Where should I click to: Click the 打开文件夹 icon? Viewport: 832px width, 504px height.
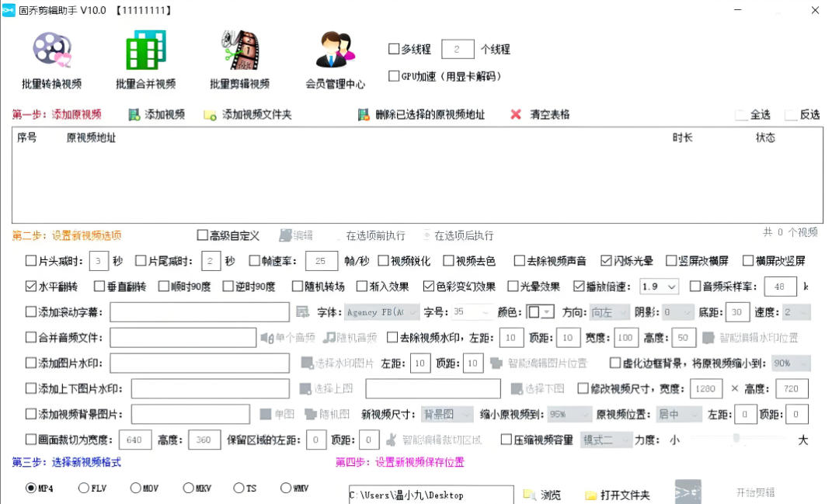pyautogui.click(x=590, y=493)
